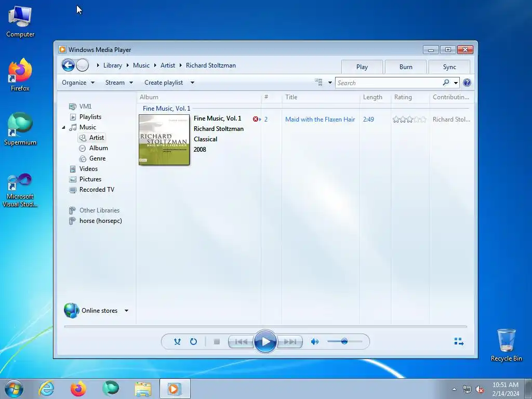This screenshot has height=399, width=532.
Task: Adjust the volume slider
Action: [344, 341]
